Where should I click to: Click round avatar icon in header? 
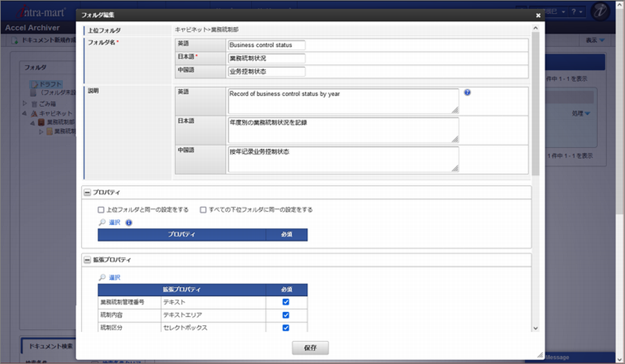click(600, 11)
